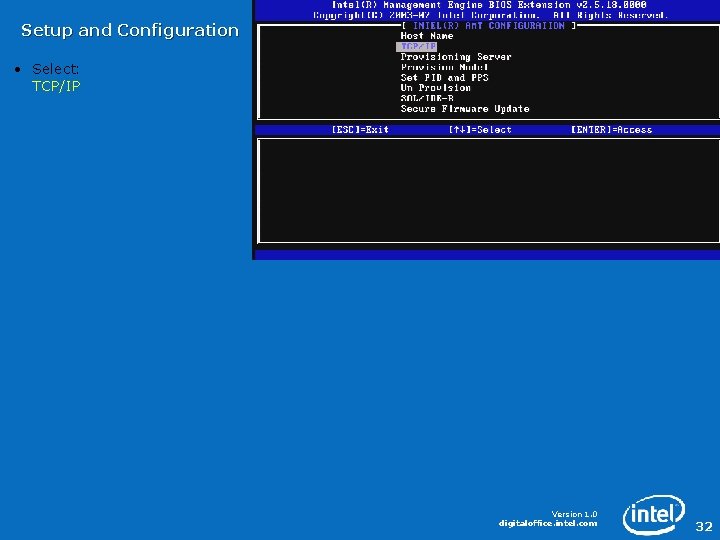Image resolution: width=720 pixels, height=540 pixels.
Task: Click the Version 1.0 label
Action: (x=574, y=514)
